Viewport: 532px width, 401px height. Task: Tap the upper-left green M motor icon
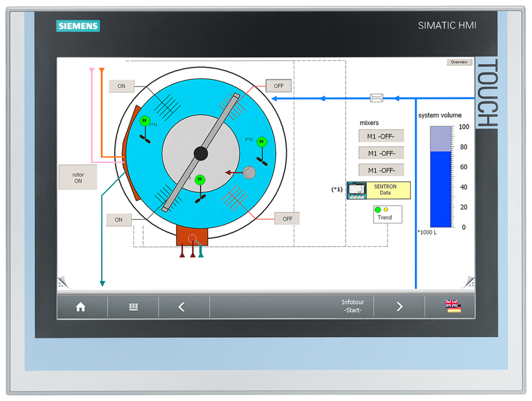click(x=145, y=120)
